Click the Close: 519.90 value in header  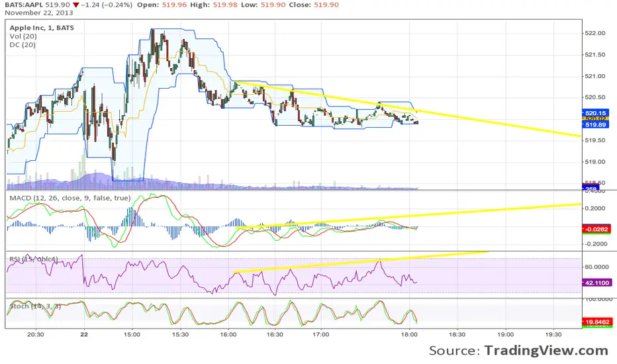(314, 5)
